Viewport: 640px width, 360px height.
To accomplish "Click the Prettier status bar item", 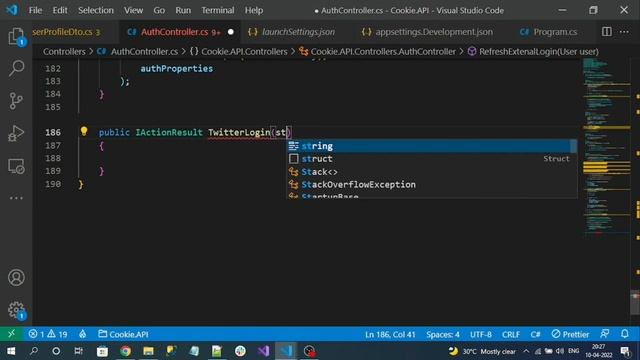I will point(570,334).
